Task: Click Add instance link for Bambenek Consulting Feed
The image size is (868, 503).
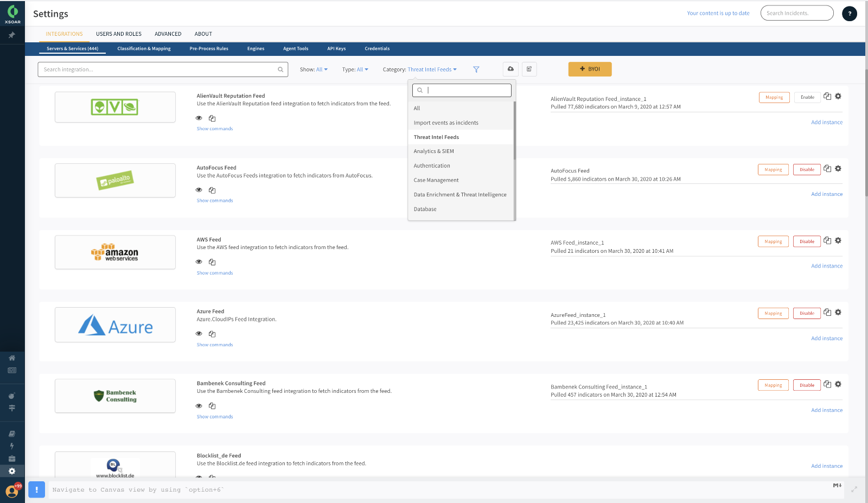Action: pyautogui.click(x=827, y=410)
